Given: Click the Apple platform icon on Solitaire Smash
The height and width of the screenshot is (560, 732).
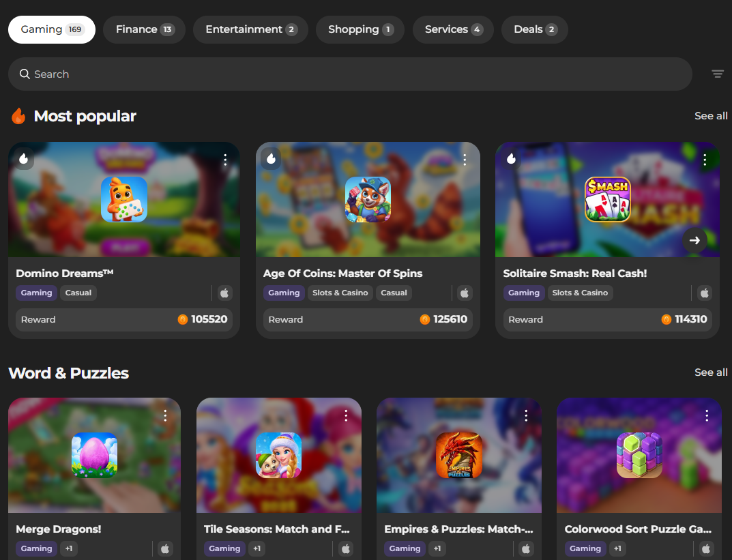Looking at the screenshot, I should click(x=705, y=293).
